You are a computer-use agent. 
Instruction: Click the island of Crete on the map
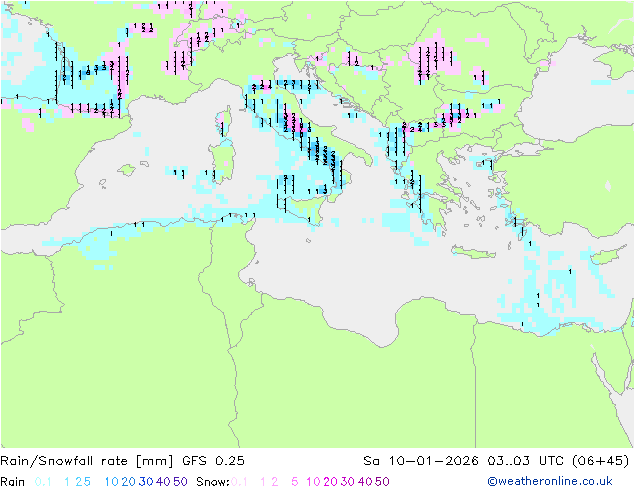pyautogui.click(x=473, y=252)
